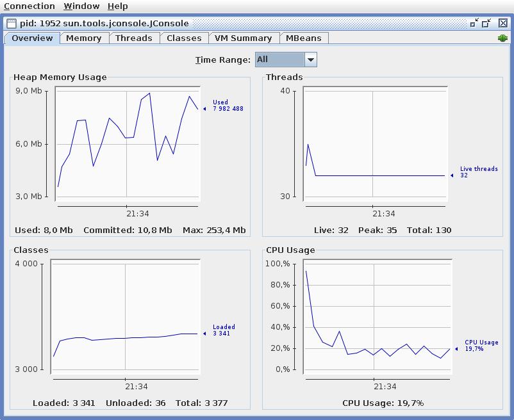Open the Connection menu
The width and height of the screenshot is (514, 420).
click(29, 6)
